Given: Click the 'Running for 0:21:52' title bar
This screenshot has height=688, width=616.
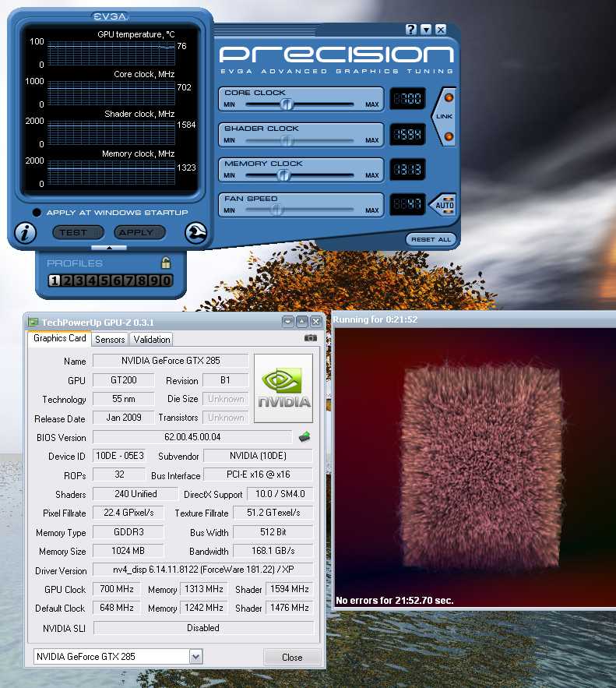Looking at the screenshot, I should click(474, 319).
